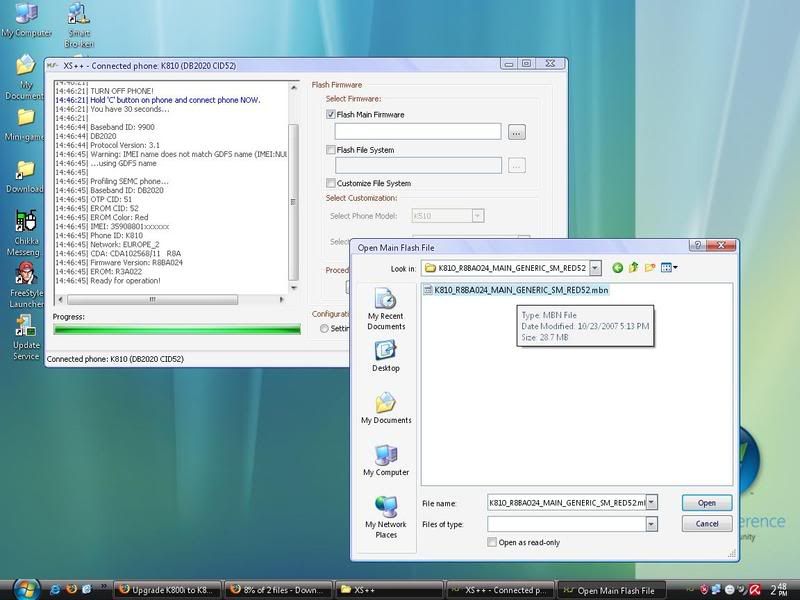Click the red shield icon in system tray

coord(705,590)
